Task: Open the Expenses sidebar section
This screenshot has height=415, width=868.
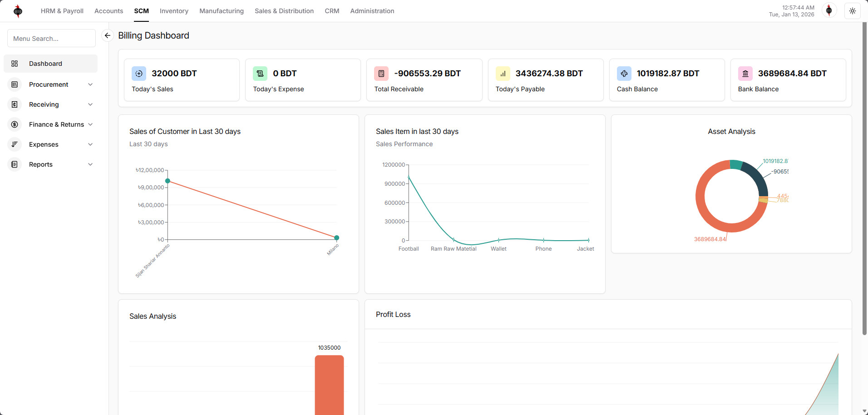Action: coord(50,144)
